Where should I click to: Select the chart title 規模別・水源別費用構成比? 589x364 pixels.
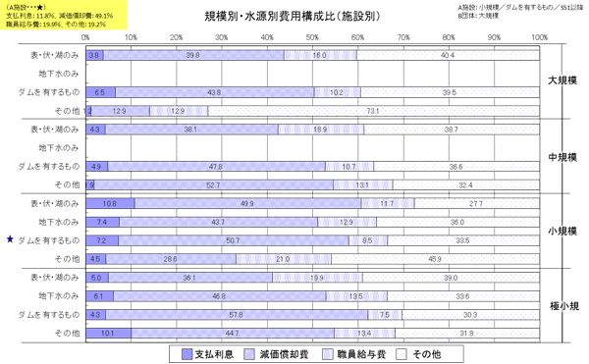point(293,16)
